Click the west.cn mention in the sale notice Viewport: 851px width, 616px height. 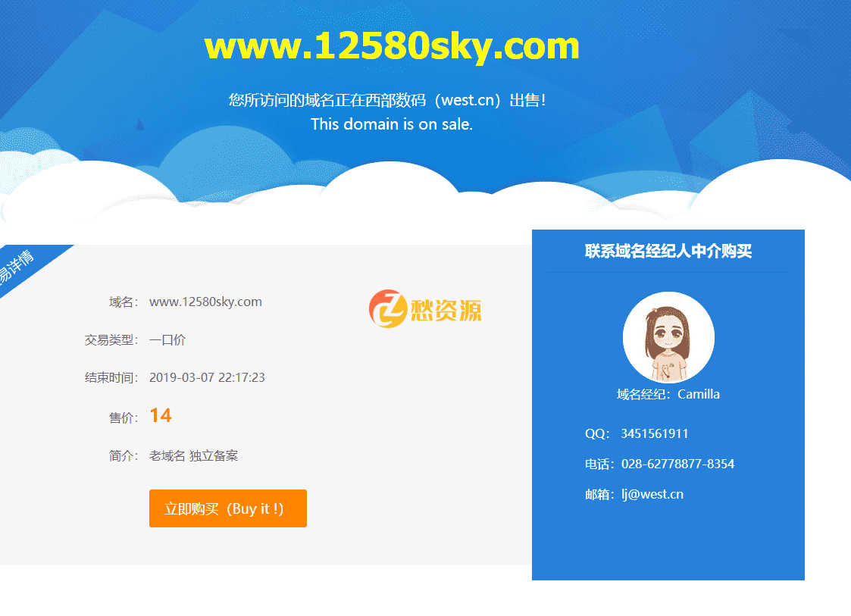468,99
